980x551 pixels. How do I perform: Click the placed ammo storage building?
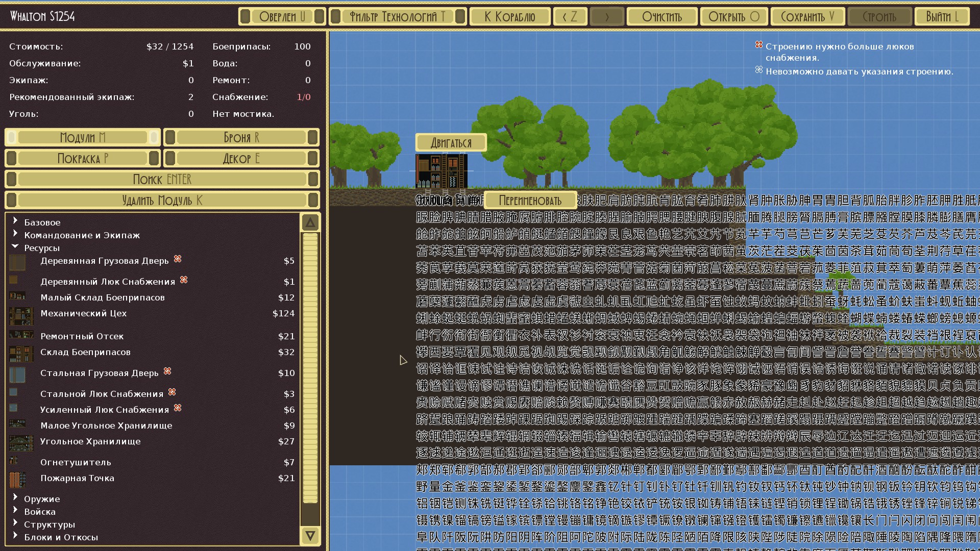(x=441, y=171)
